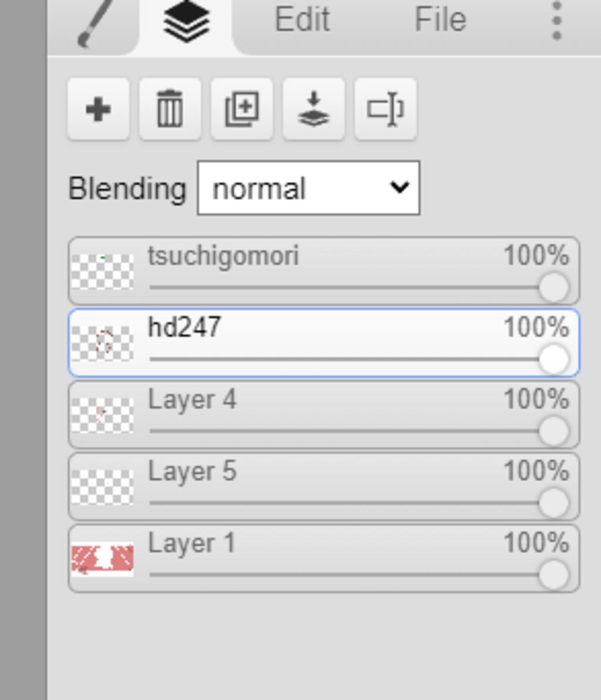The height and width of the screenshot is (700, 601).
Task: Rename the selected layer
Action: tap(386, 109)
